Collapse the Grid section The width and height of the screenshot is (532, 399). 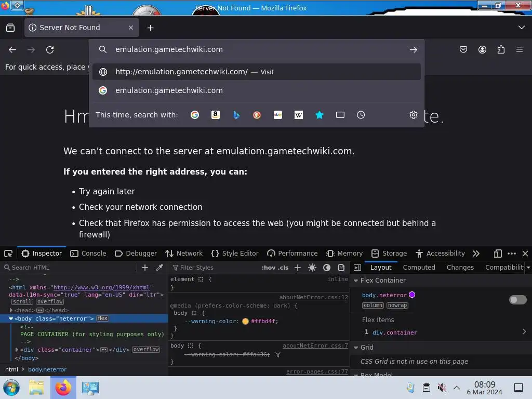[x=356, y=348]
